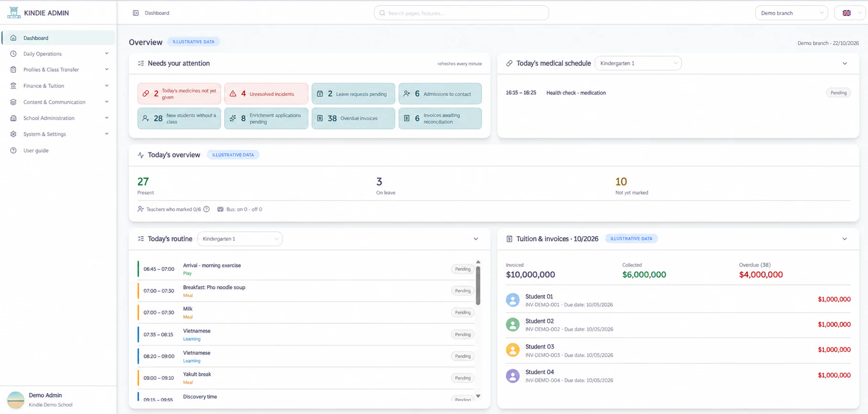Click the Yakult break routine row

[306, 378]
